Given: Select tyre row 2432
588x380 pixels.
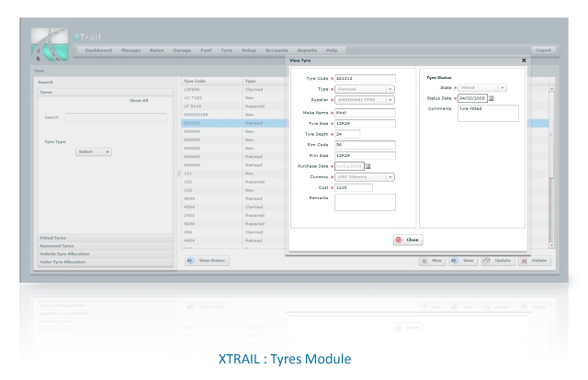Looking at the screenshot, I should click(233, 216).
